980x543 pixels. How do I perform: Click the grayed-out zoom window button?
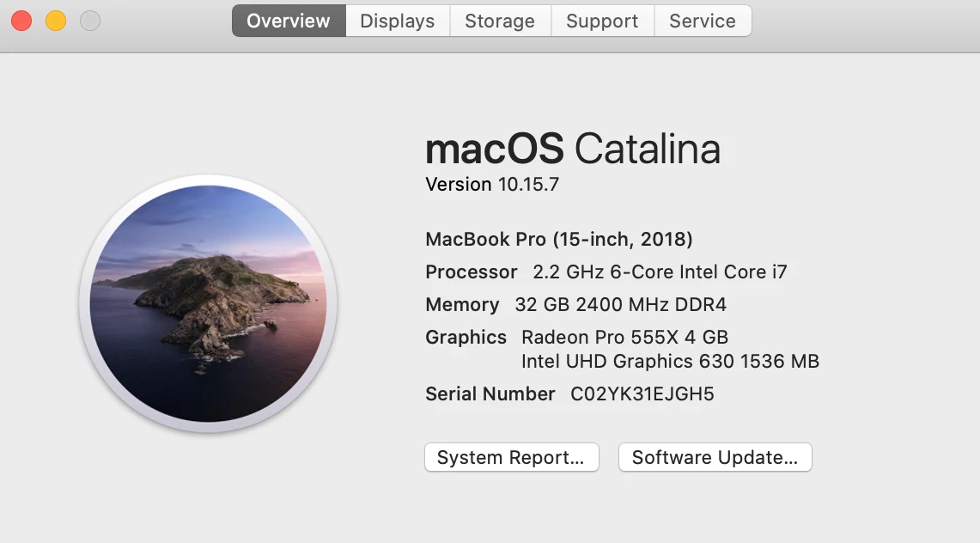(90, 21)
